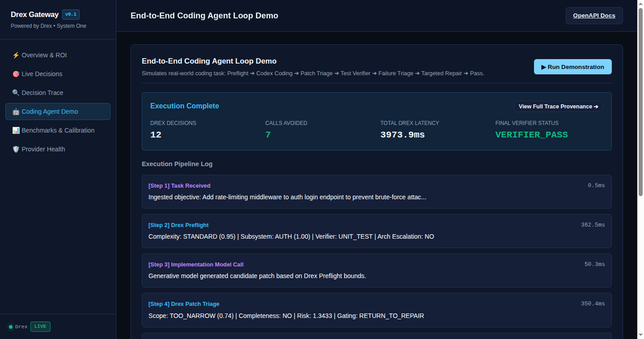Open the Decision Trace view
Screen dimensions: 644x339
58,93
